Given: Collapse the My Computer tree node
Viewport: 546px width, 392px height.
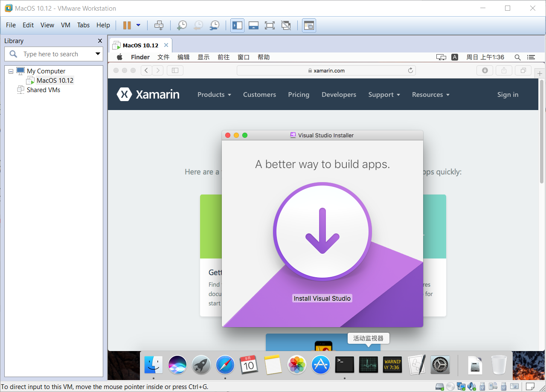Looking at the screenshot, I should (x=11, y=71).
